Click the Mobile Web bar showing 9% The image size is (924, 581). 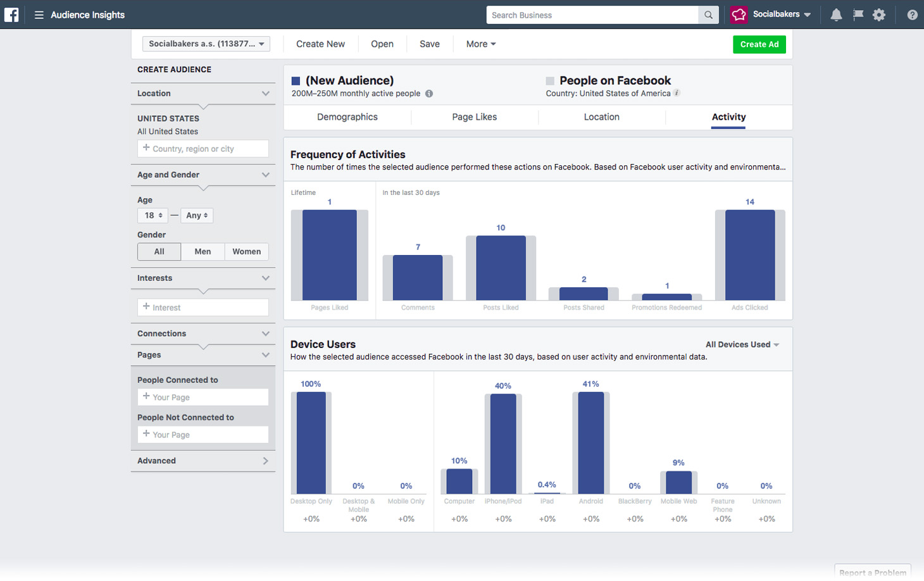click(678, 483)
